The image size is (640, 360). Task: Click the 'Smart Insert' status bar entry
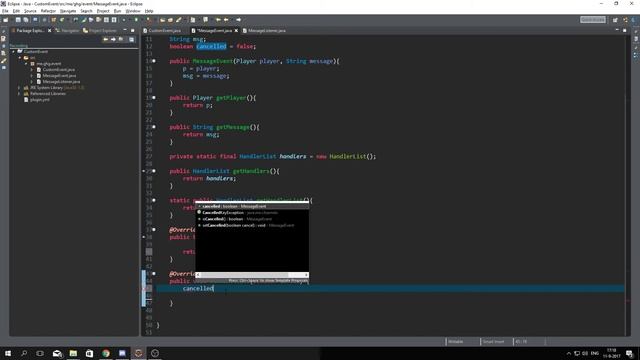493,342
